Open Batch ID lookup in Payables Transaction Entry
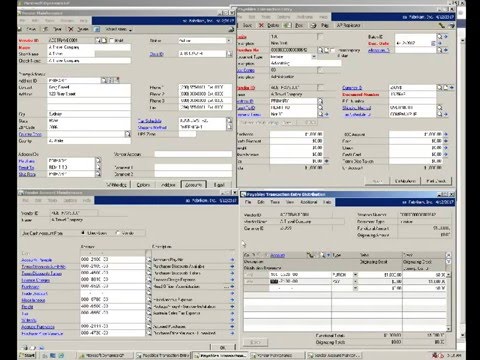The image size is (480, 360). [440, 36]
